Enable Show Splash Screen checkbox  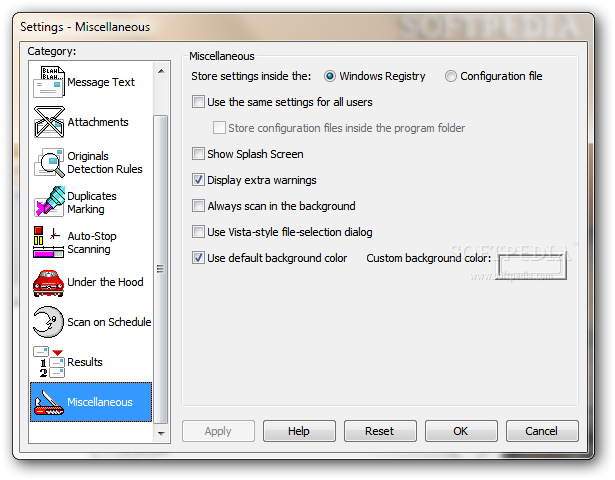coord(198,154)
